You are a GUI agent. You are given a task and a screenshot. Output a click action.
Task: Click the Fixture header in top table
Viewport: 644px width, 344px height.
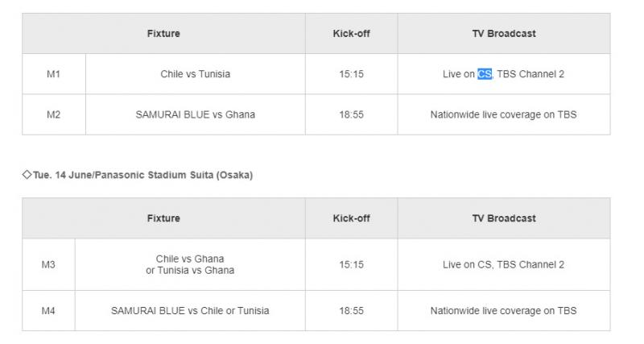point(163,33)
